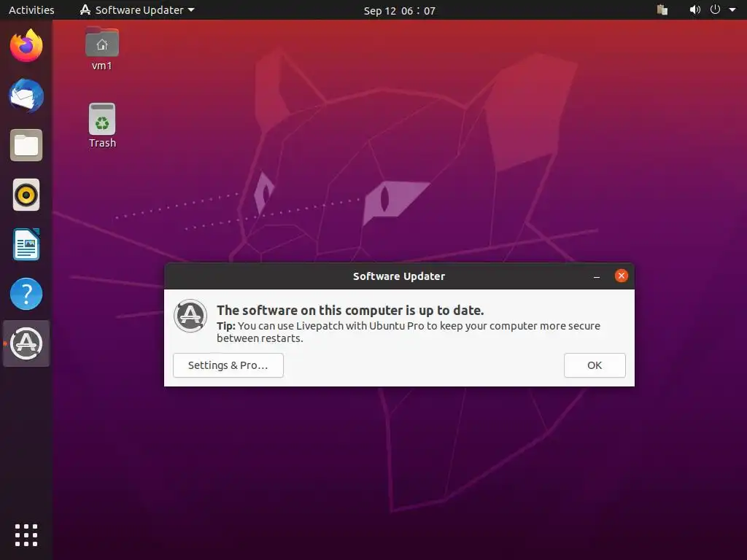Viewport: 747px width, 560px height.
Task: Select the vm1 home folder desktop icon
Action: pos(102,49)
